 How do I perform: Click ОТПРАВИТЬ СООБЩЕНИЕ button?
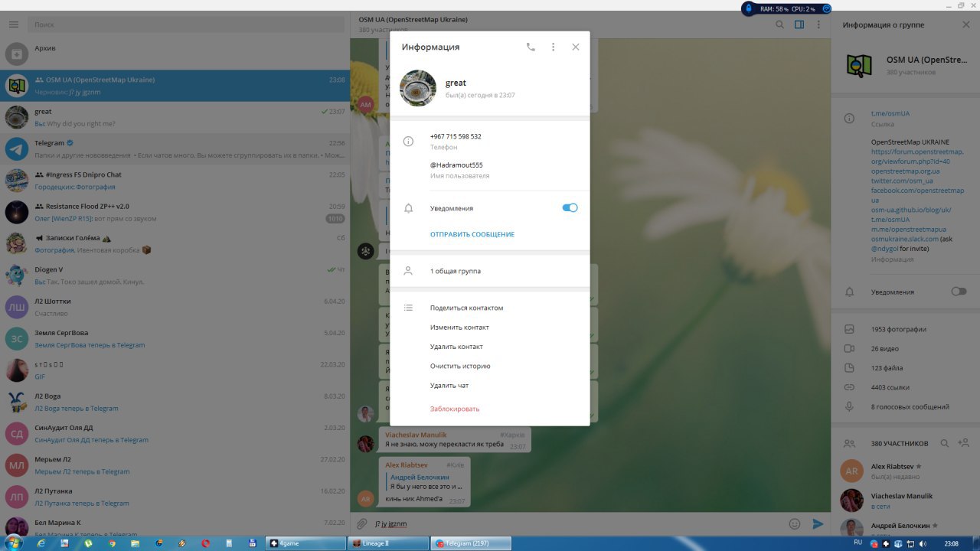point(472,234)
